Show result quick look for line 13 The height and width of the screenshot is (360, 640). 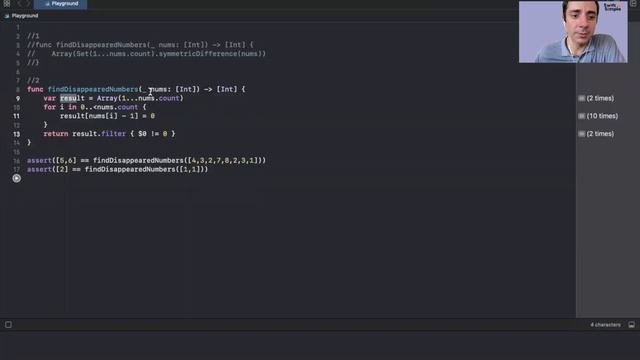pos(582,134)
